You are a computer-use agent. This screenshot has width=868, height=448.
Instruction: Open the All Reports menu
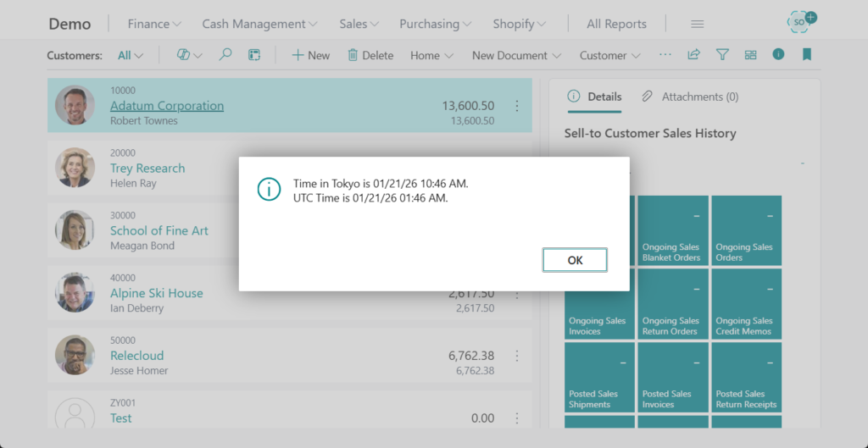coord(616,24)
